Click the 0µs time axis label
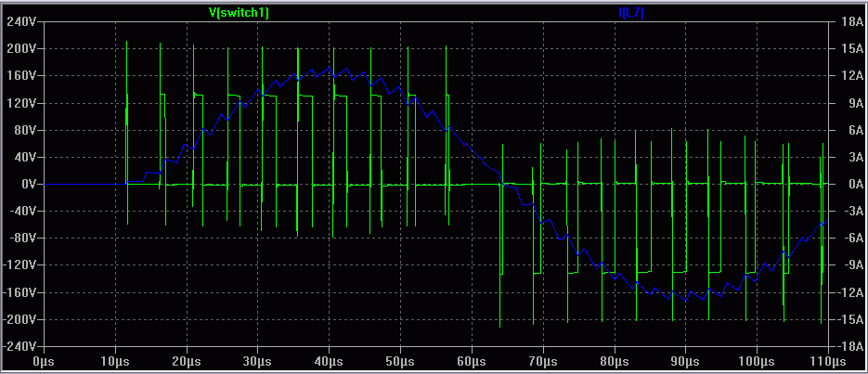This screenshot has width=868, height=374. pyautogui.click(x=44, y=362)
